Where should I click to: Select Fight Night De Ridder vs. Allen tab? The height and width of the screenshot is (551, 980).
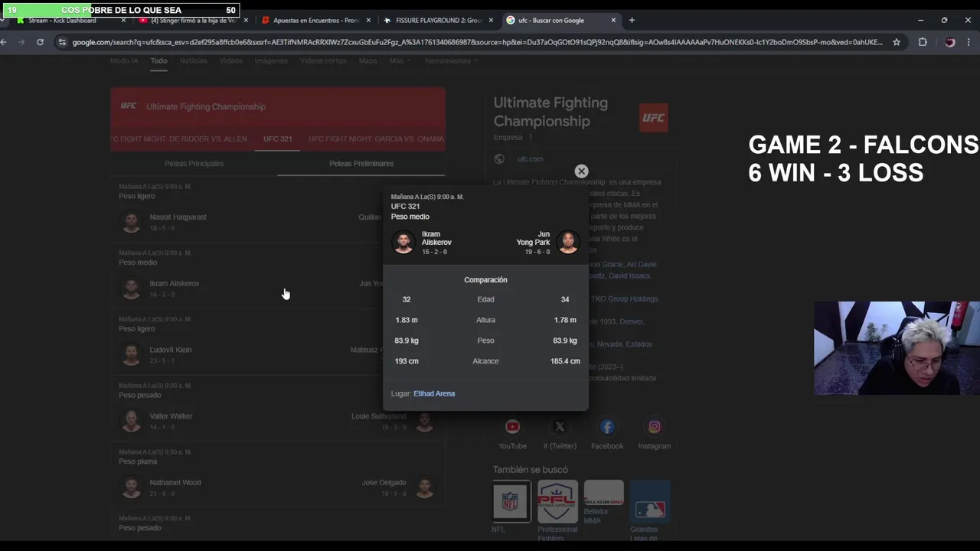pyautogui.click(x=178, y=139)
